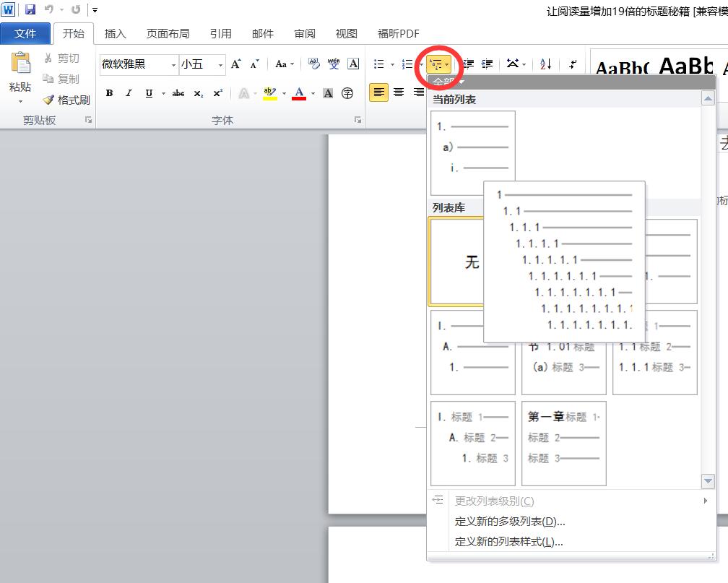Click the superscript icon

click(217, 93)
